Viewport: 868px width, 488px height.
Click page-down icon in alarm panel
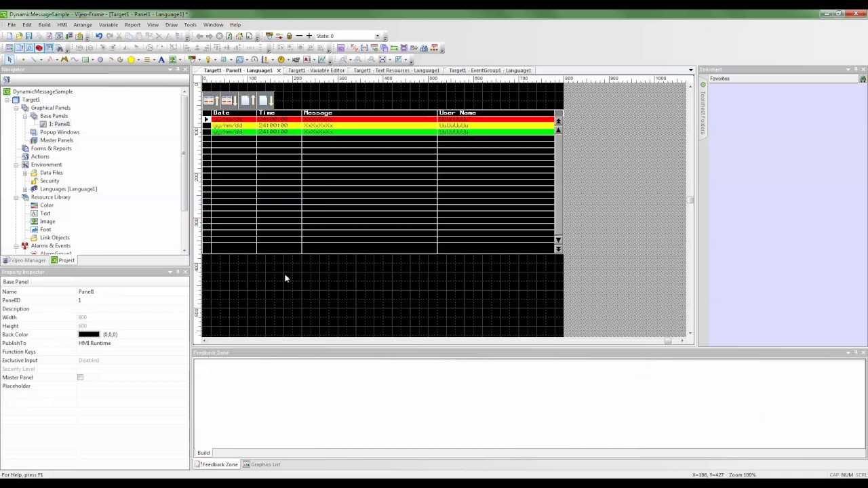(x=266, y=100)
